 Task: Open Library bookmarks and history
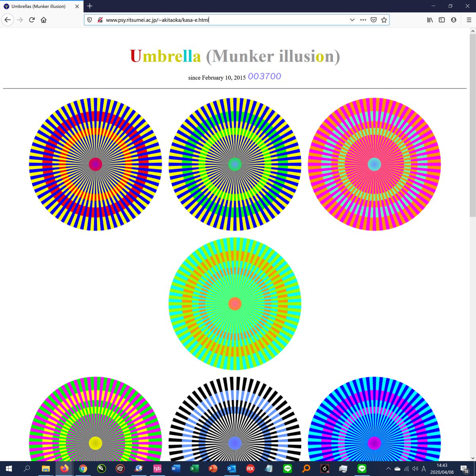tap(430, 20)
